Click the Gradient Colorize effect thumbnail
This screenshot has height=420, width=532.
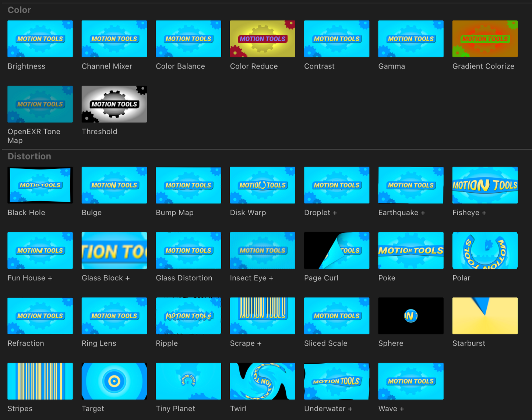tap(485, 39)
